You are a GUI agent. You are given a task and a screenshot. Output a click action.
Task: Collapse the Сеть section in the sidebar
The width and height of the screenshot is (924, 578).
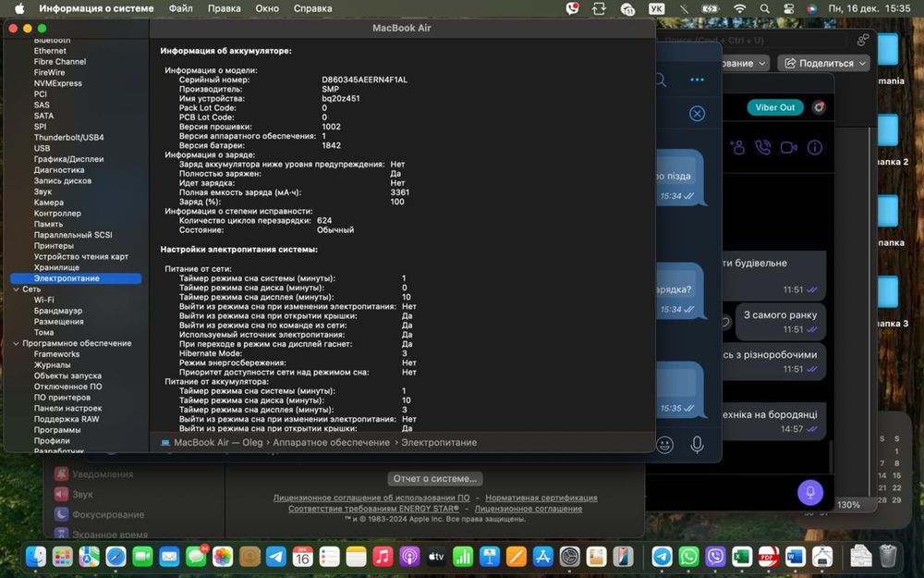tap(16, 289)
